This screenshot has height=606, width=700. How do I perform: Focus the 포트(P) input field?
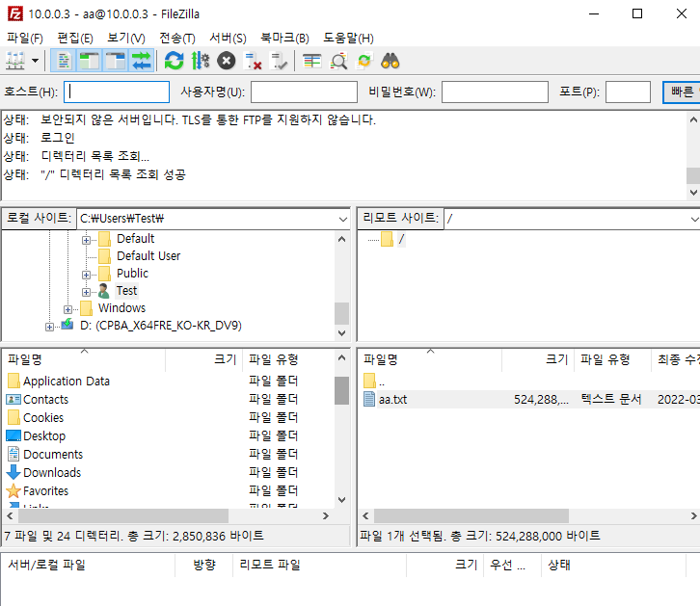coord(628,92)
